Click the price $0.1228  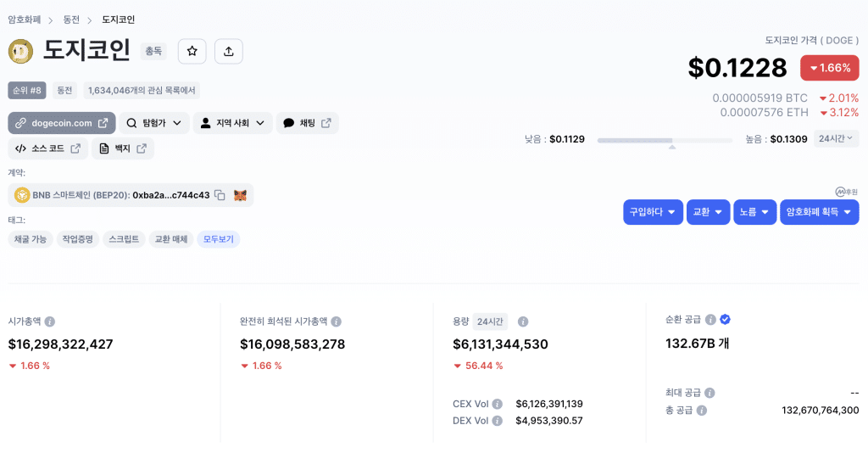pos(737,68)
